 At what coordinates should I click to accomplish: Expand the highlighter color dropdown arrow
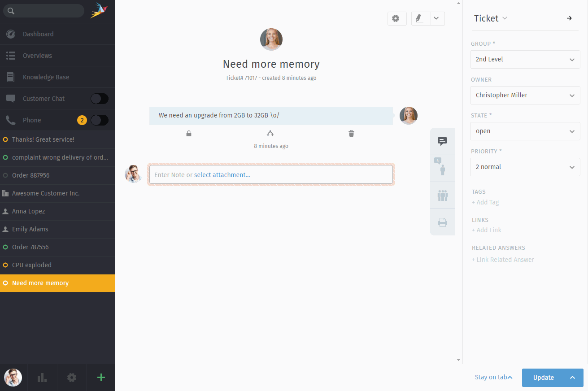click(436, 18)
